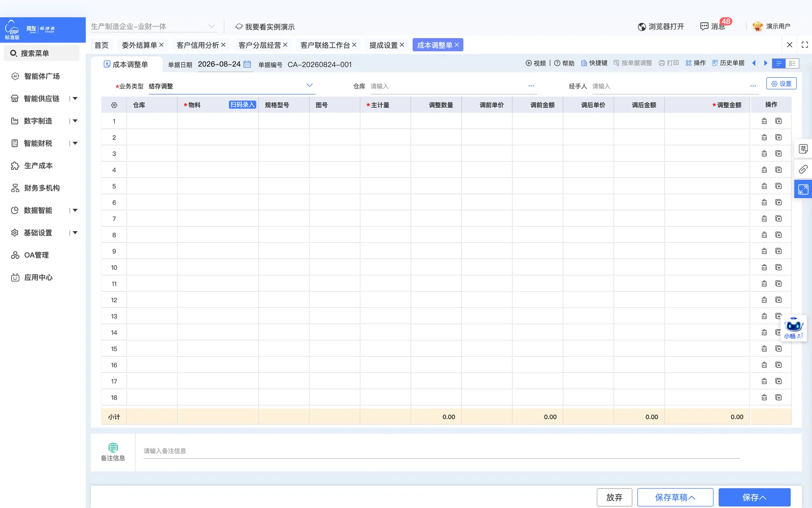
Task: Click the 设置 settings button
Action: tap(782, 84)
